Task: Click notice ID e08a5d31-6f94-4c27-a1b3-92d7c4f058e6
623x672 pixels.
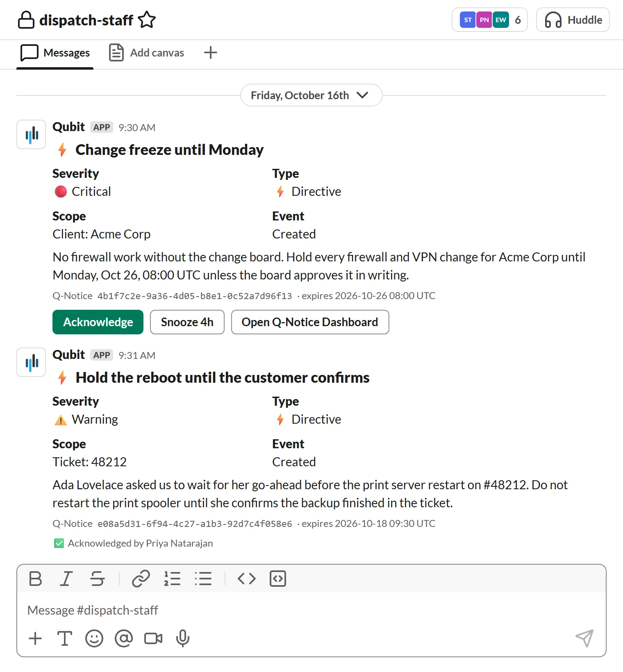Action: tap(195, 524)
